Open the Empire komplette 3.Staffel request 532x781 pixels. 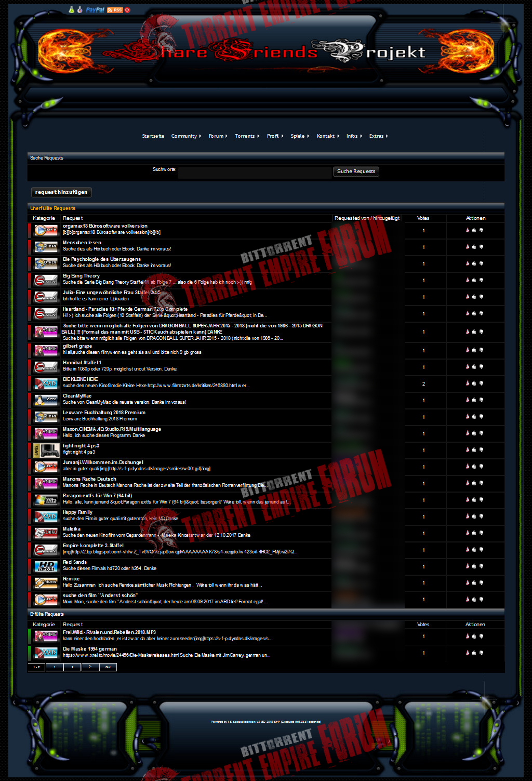coord(93,546)
